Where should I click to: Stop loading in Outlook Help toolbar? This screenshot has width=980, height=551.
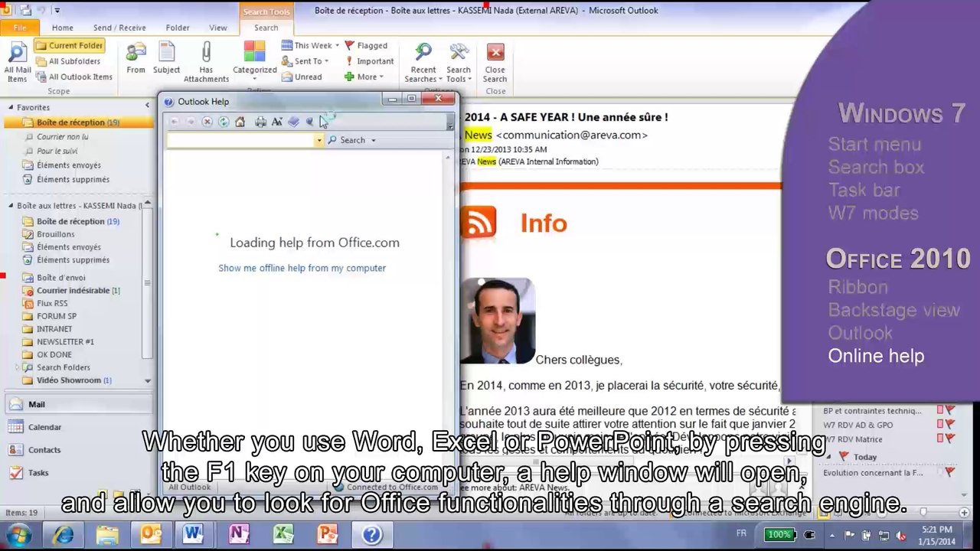click(x=207, y=122)
